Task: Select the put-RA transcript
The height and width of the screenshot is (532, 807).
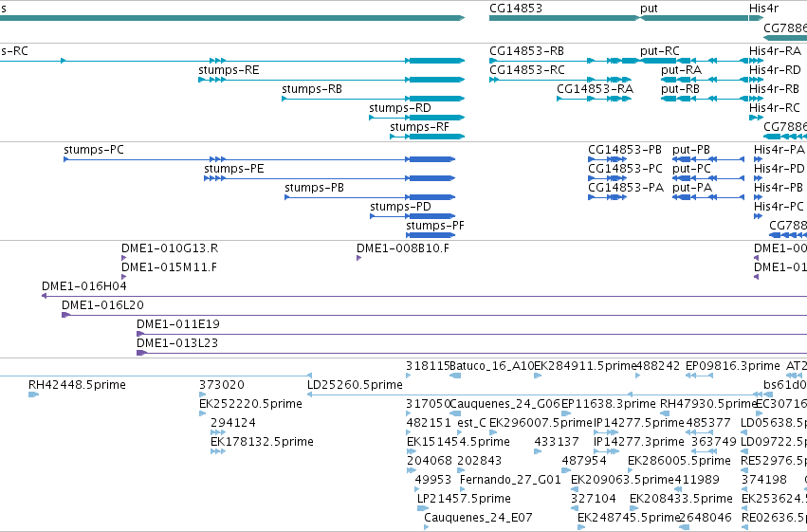Action: click(x=705, y=80)
